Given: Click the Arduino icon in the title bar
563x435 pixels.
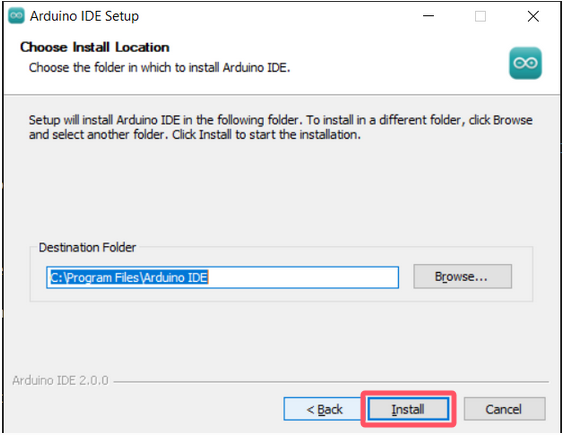Looking at the screenshot, I should tap(16, 16).
